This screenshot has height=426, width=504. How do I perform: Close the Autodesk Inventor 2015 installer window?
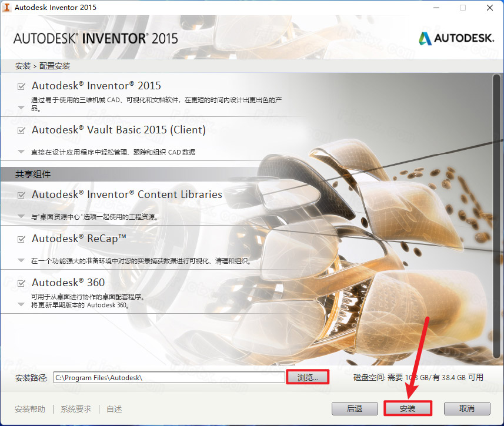[x=489, y=8]
